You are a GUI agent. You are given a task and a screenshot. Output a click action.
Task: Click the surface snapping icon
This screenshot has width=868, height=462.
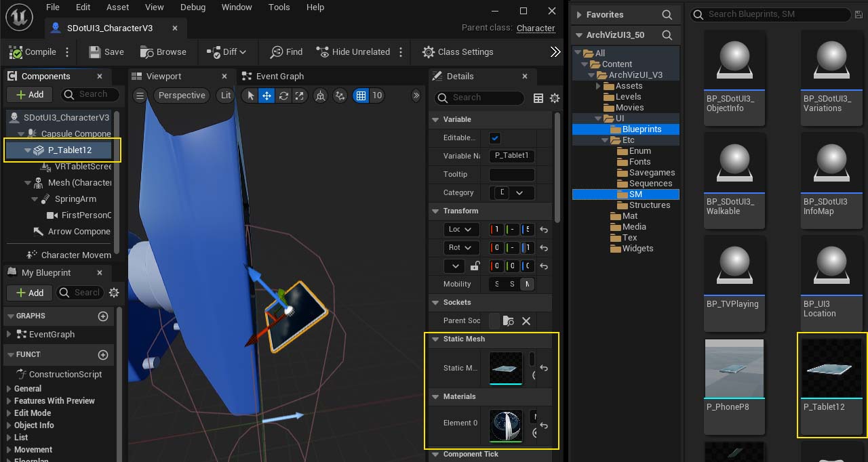pos(340,96)
